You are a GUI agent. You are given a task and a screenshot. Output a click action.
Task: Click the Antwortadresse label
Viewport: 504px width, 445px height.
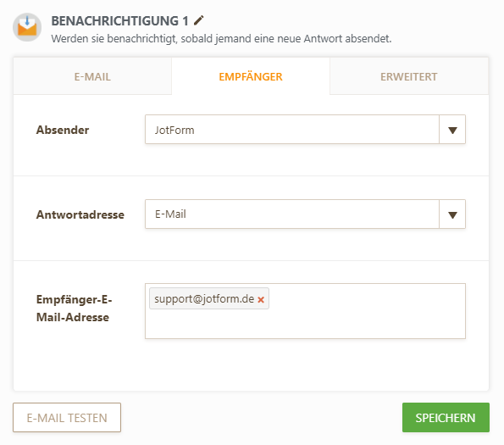coord(80,214)
